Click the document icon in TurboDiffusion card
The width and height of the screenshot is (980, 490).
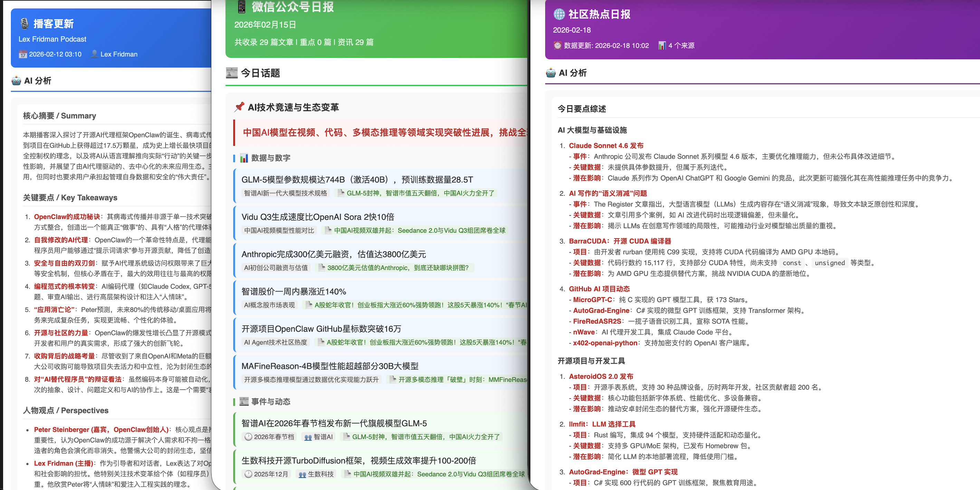click(x=347, y=474)
